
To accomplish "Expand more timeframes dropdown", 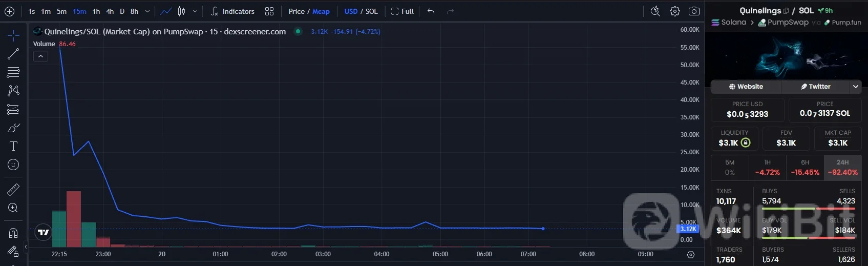I will click(147, 11).
